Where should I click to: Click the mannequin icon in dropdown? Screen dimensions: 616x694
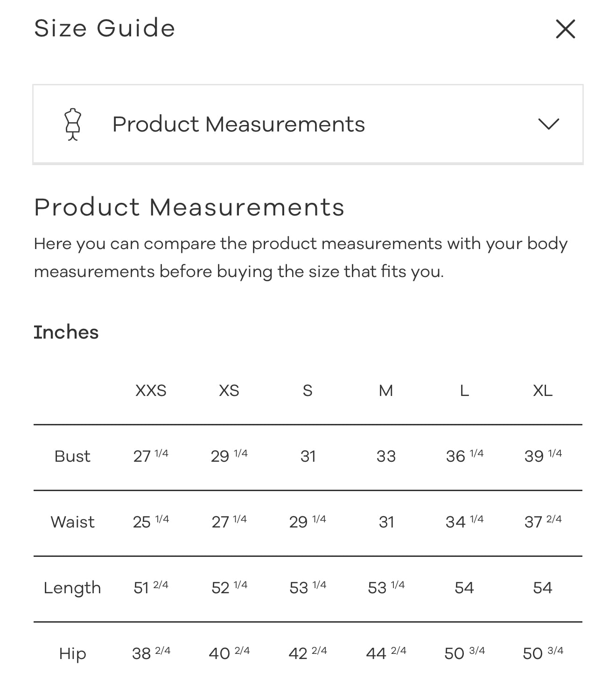(73, 124)
